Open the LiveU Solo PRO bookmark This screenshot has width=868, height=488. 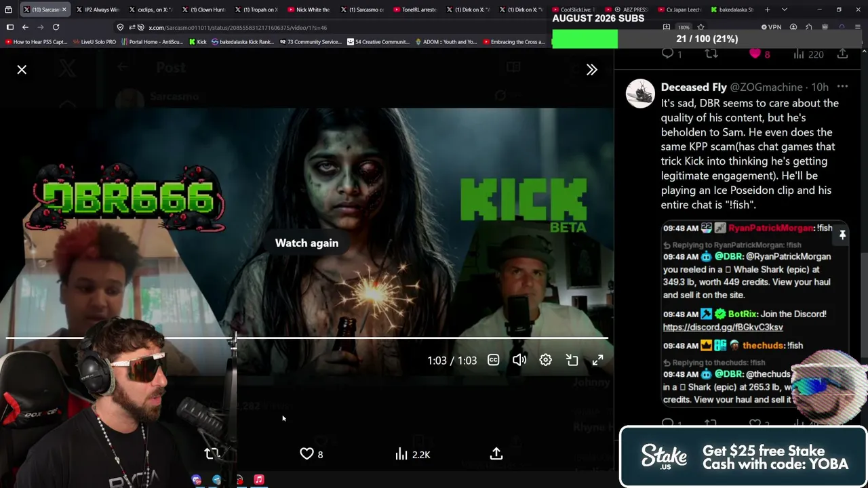(94, 42)
